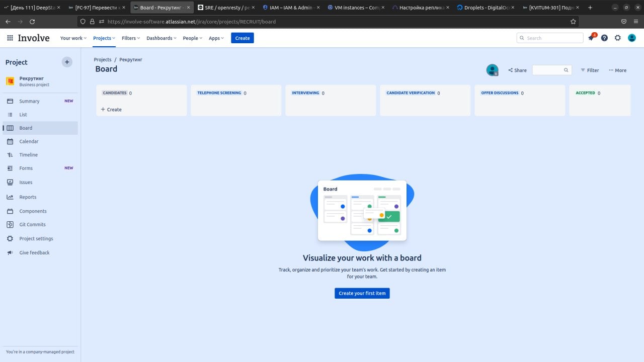Open the app switcher grid icon
Viewport: 644px width, 362px height.
[x=10, y=38]
